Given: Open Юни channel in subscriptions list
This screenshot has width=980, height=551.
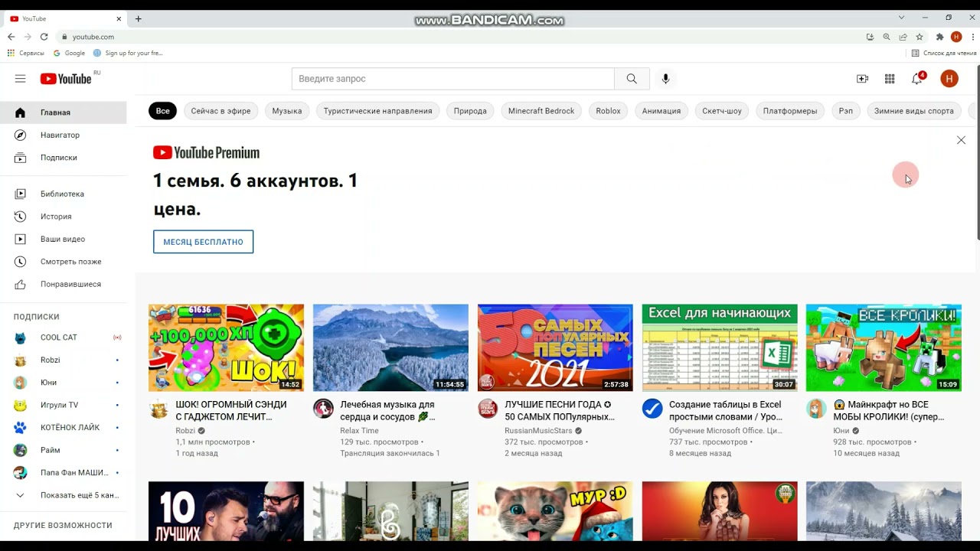Looking at the screenshot, I should click(x=63, y=383).
